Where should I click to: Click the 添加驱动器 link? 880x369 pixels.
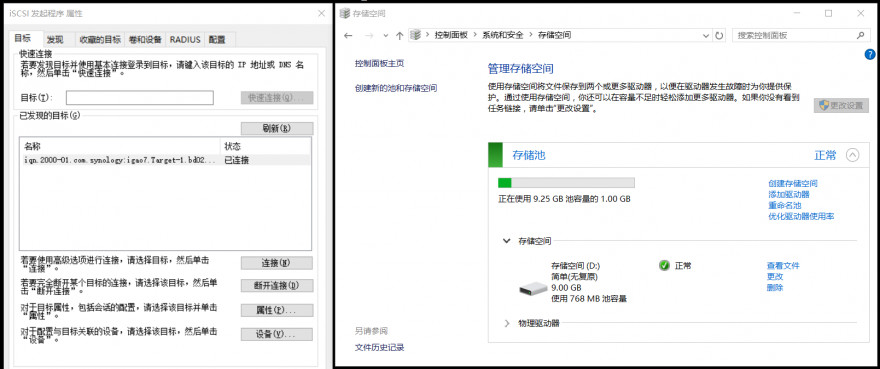tap(789, 194)
